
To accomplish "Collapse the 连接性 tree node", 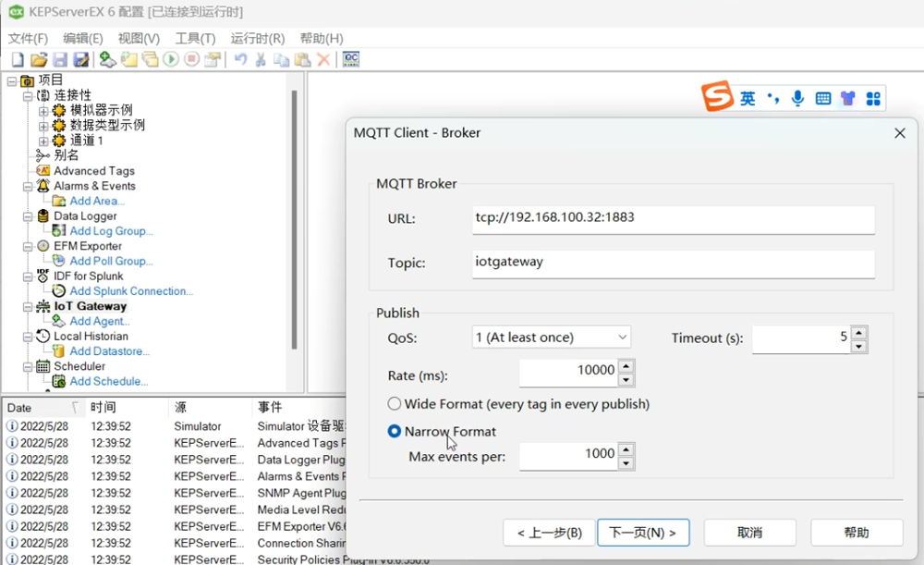I will pyautogui.click(x=28, y=95).
